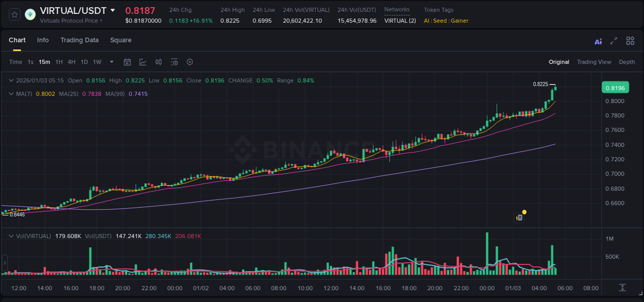
Task: Open the chart widgets grid icon
Action: click(630, 41)
